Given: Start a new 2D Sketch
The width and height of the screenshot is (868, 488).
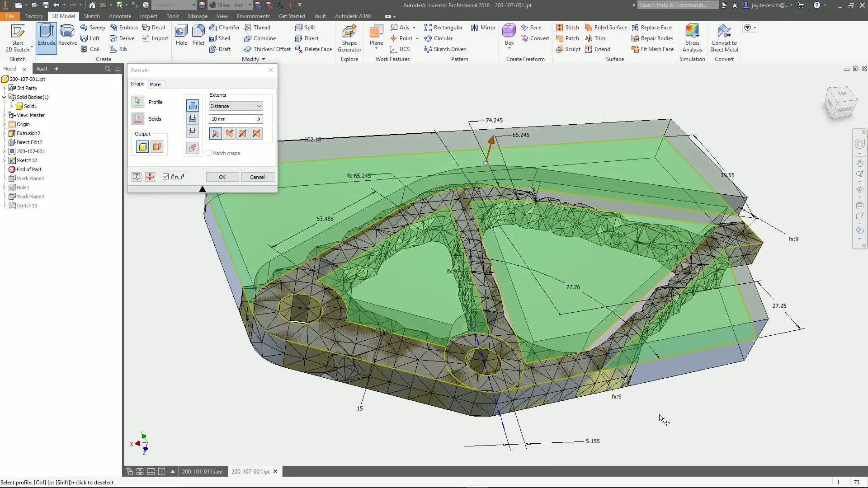Looking at the screenshot, I should 18,38.
